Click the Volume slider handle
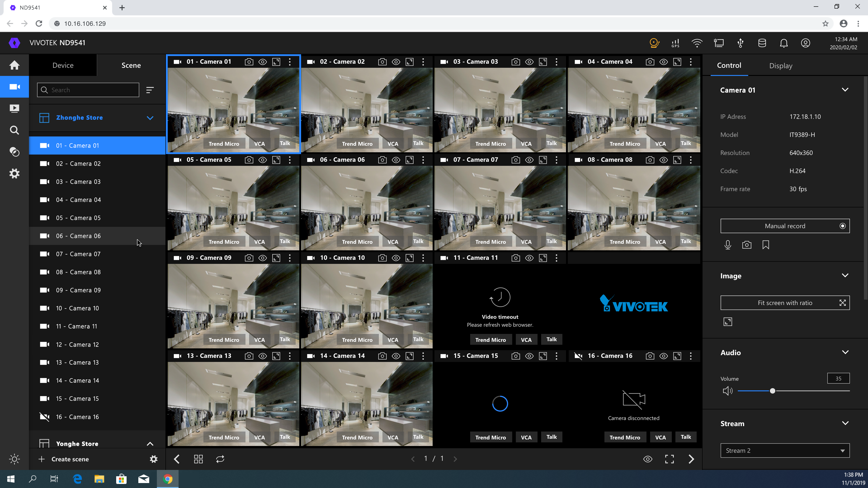 tap(772, 391)
